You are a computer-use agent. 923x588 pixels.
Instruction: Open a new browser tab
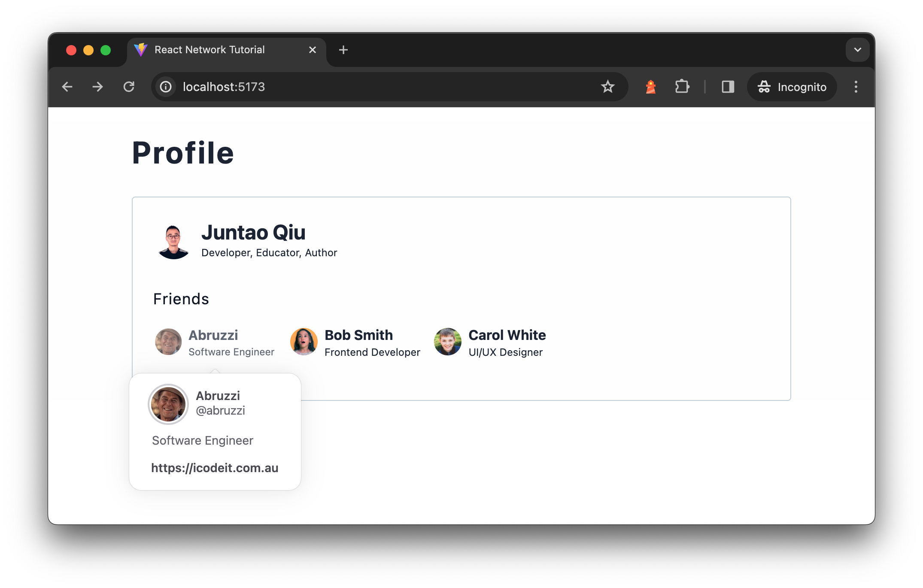pyautogui.click(x=343, y=50)
